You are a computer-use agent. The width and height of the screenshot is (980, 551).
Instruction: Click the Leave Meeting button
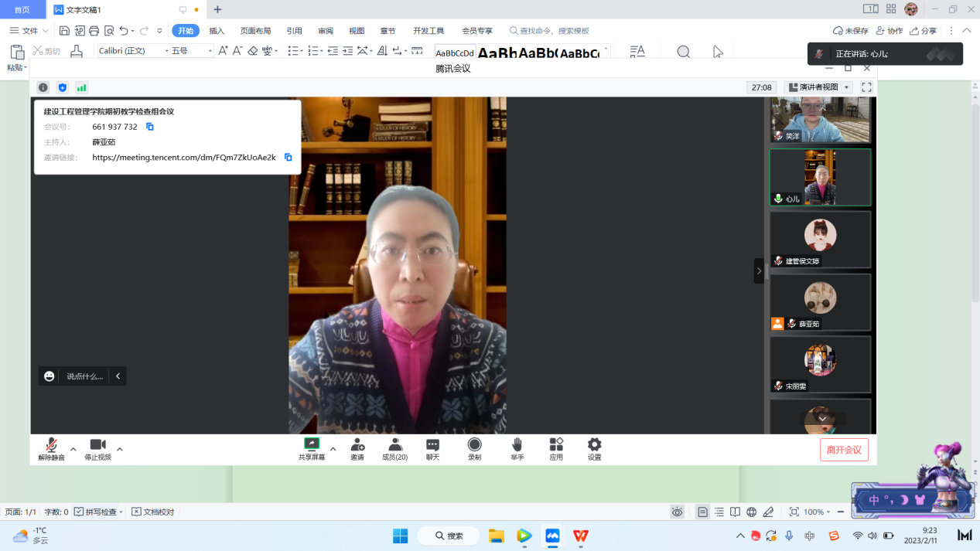[x=844, y=450]
